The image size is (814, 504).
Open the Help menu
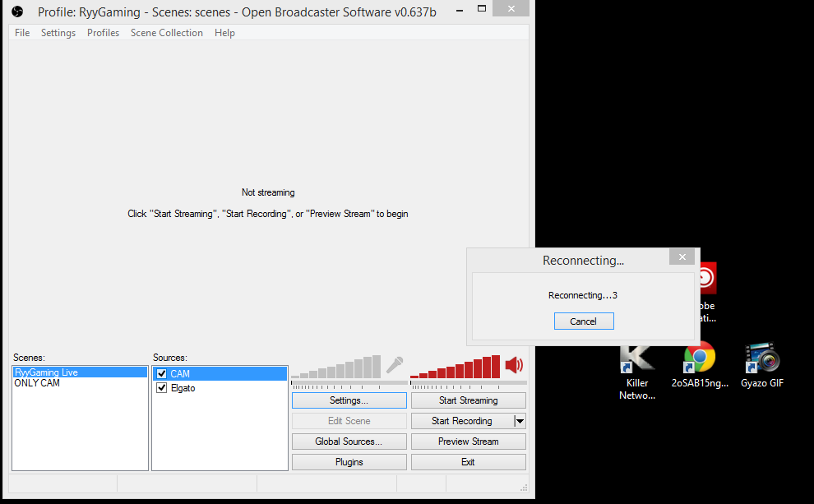224,33
